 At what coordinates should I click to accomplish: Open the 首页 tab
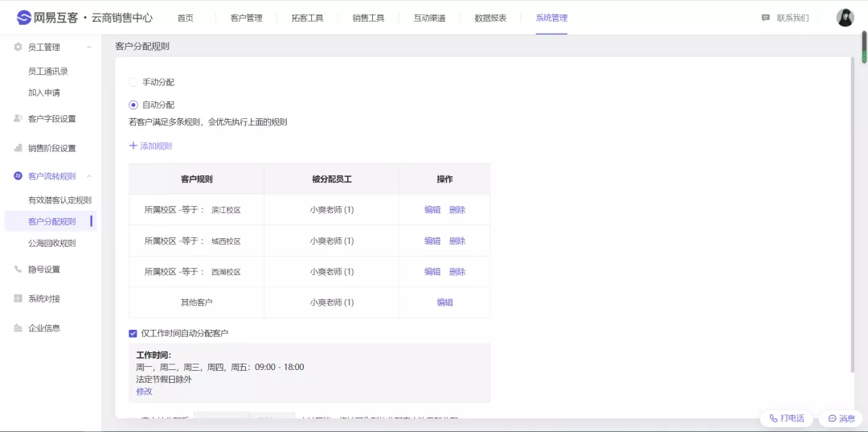[x=186, y=18]
